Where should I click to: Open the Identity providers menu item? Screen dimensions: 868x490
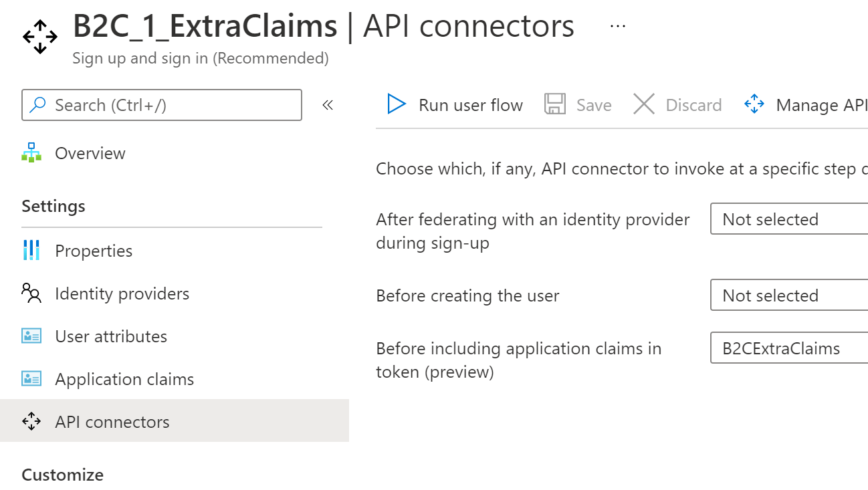coord(122,293)
